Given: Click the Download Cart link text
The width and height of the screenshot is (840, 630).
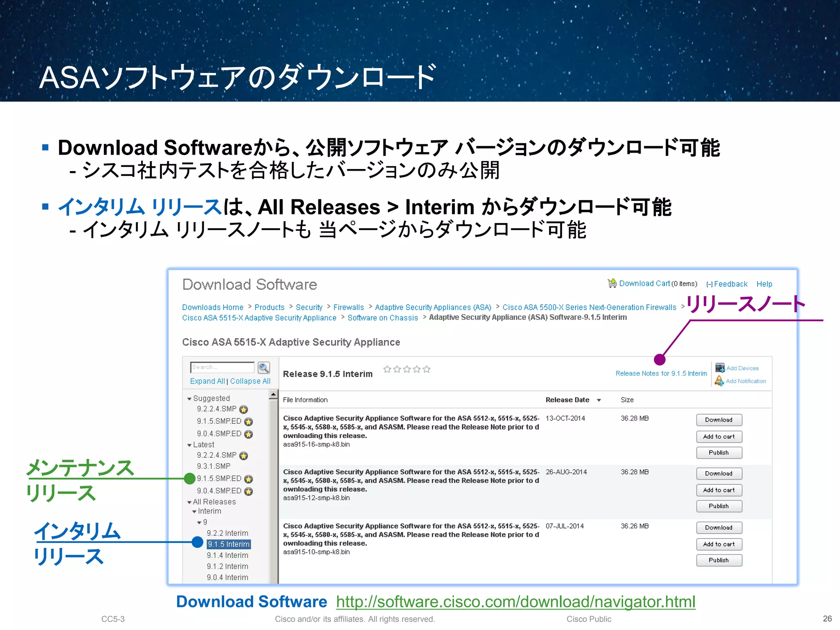Looking at the screenshot, I should click(645, 283).
